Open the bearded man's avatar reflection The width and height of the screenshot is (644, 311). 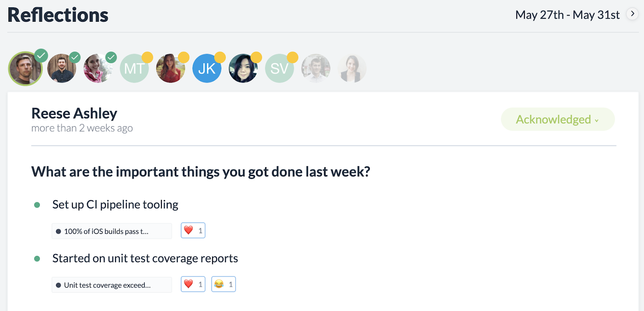[62, 68]
